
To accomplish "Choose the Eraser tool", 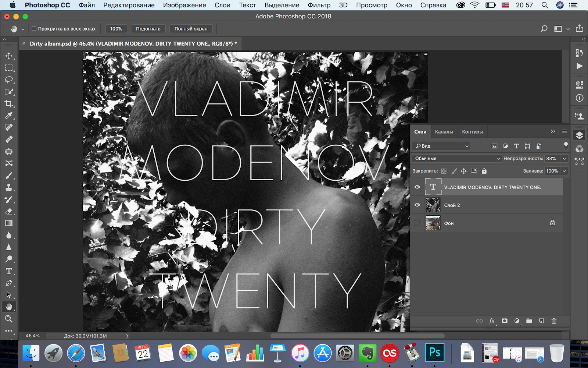I will point(9,211).
